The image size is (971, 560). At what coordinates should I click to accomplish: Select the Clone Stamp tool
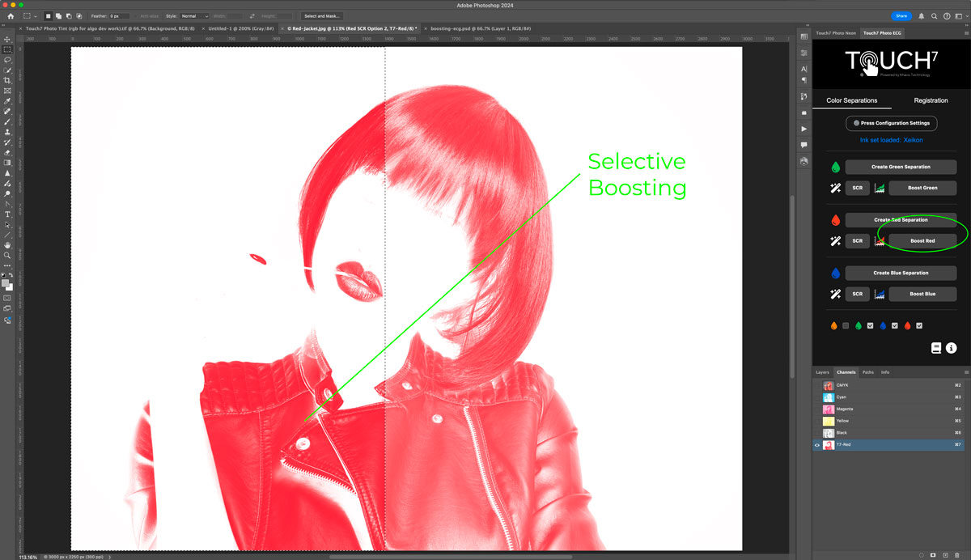(7, 132)
